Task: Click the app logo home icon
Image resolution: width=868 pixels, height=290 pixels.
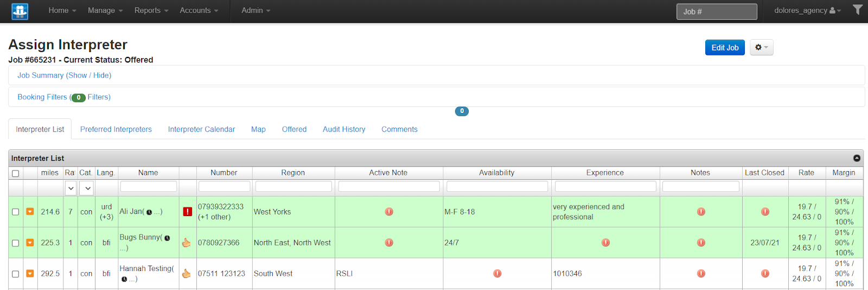Action: click(x=20, y=11)
